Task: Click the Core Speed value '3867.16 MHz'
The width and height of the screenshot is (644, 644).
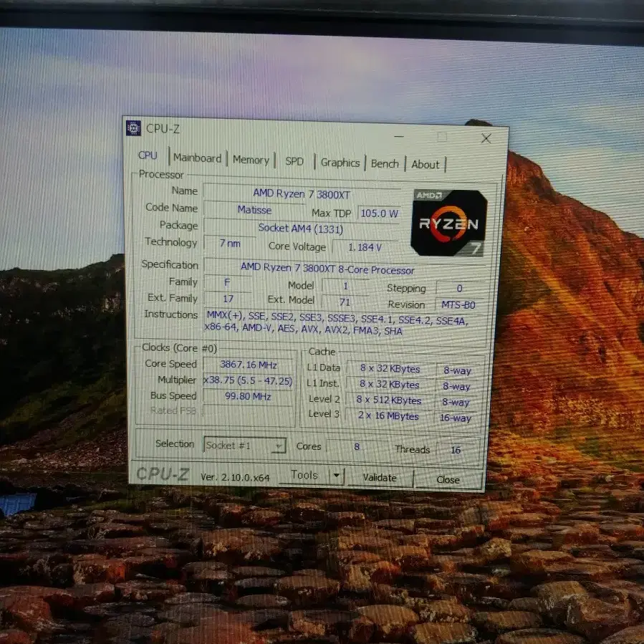Action: click(x=249, y=365)
